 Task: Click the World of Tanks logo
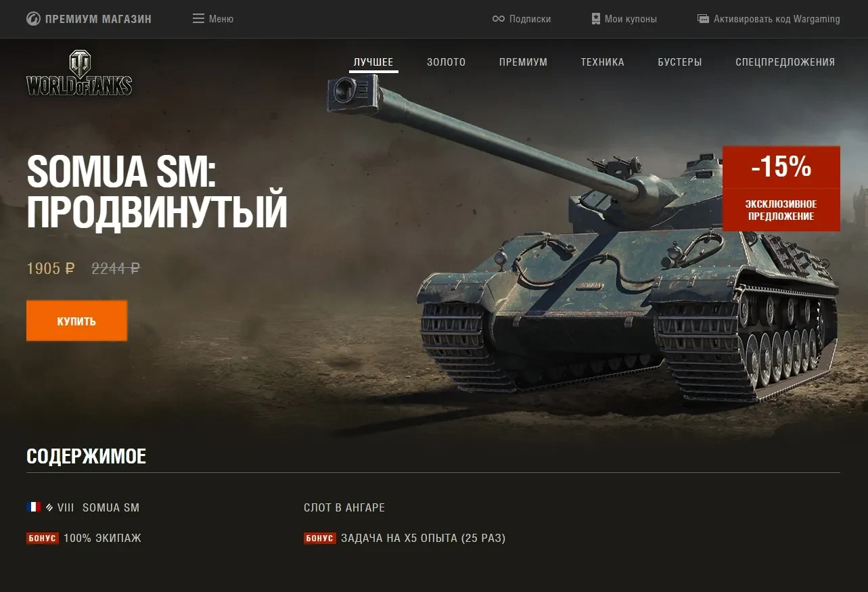pos(79,73)
